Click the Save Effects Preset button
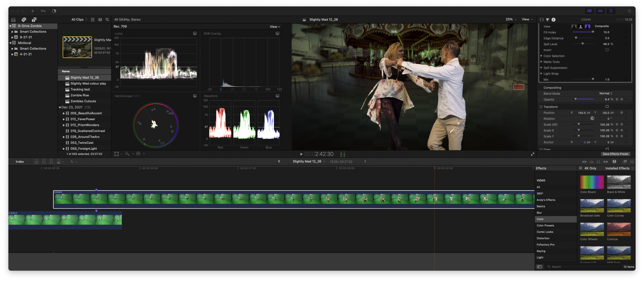The image size is (644, 281). 615,154
